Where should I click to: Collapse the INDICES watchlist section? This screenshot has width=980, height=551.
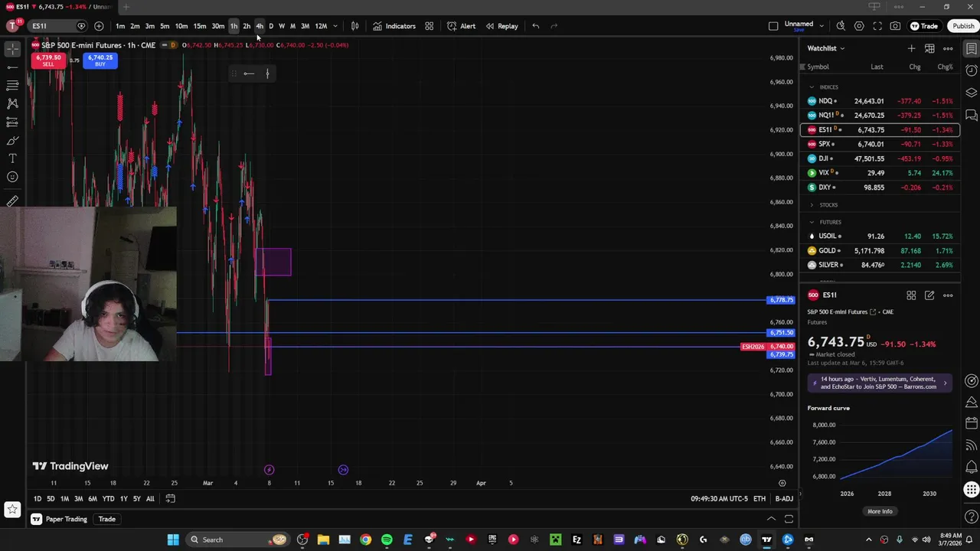tap(812, 87)
